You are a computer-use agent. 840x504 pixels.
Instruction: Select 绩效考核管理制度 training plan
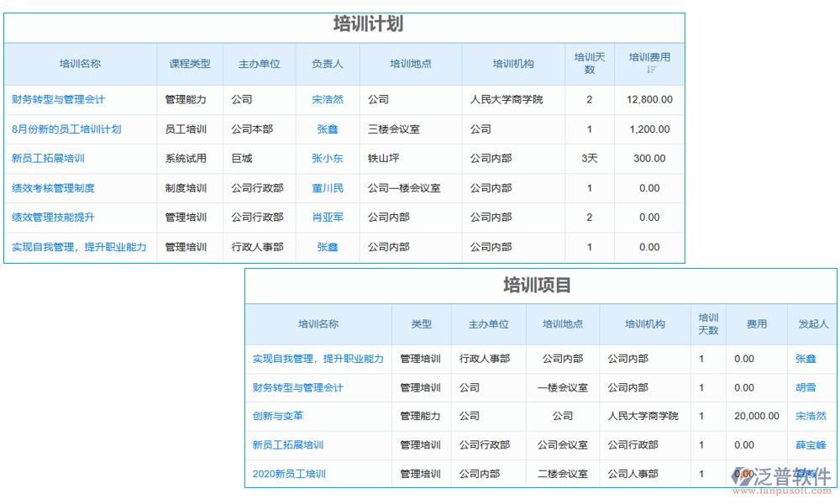54,188
